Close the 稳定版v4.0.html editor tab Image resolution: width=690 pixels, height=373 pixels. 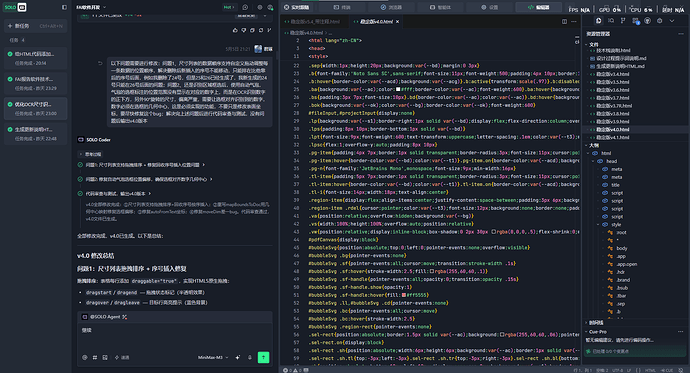[x=397, y=21]
